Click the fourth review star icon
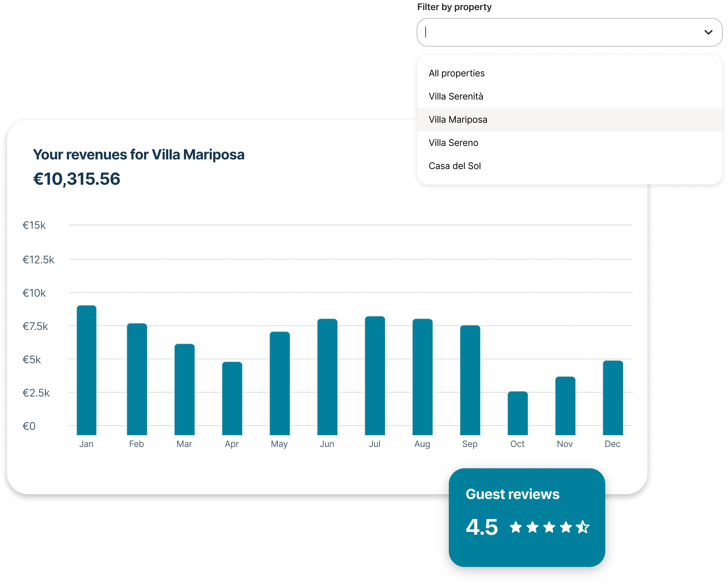This screenshot has width=728, height=588. pos(566,527)
